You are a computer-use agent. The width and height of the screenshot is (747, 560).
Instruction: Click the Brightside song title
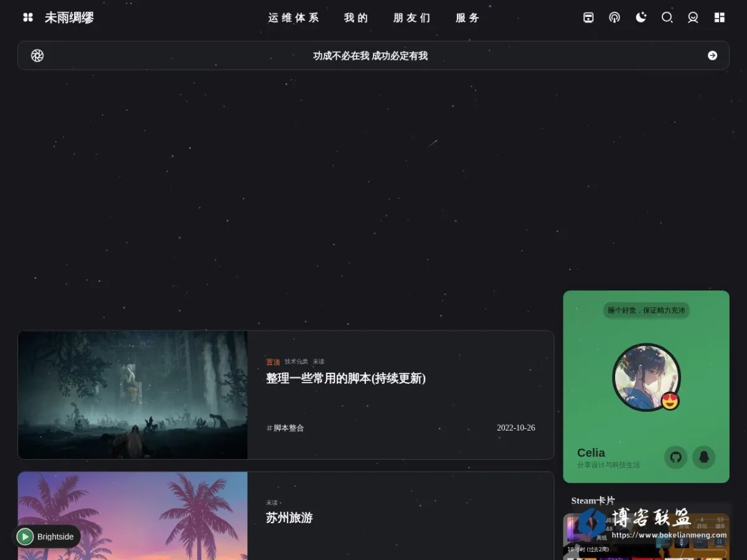[x=55, y=536]
